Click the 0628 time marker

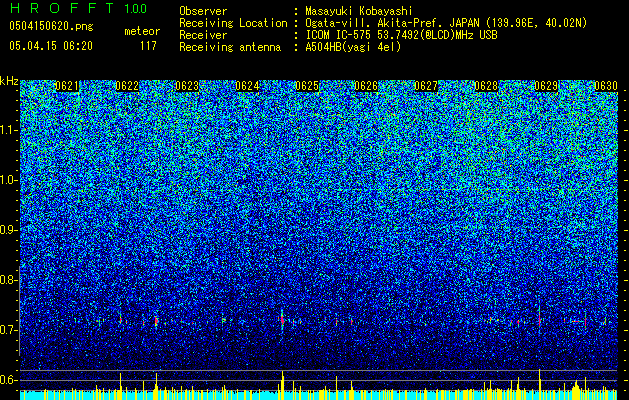[486, 86]
